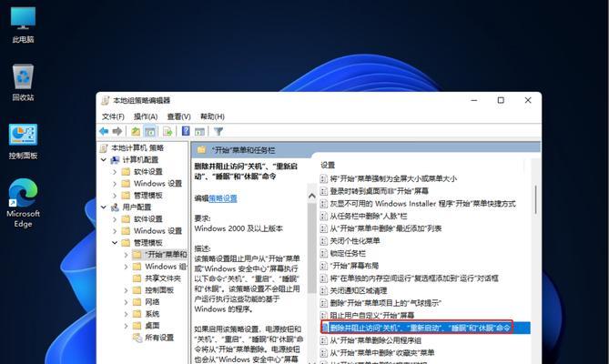Select policy 将"在单独的内存空间运行"复选框添加到"运行"对话框
The image size is (609, 364).
pos(413,278)
